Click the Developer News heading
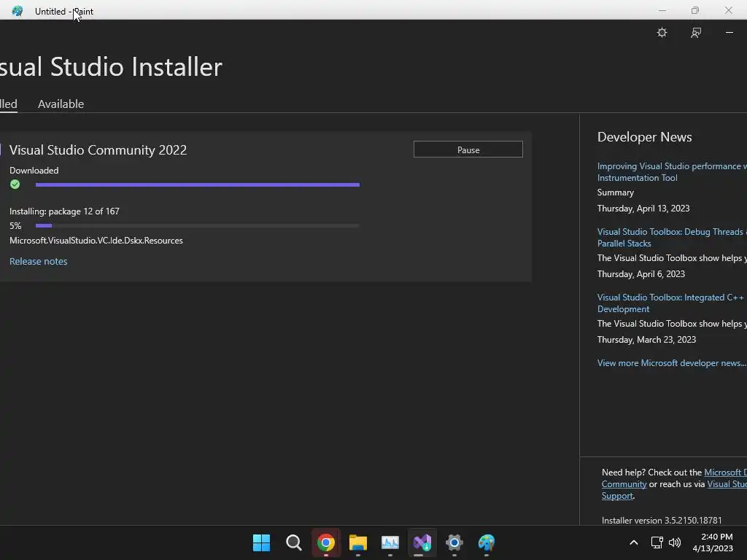The width and height of the screenshot is (747, 560). (645, 137)
